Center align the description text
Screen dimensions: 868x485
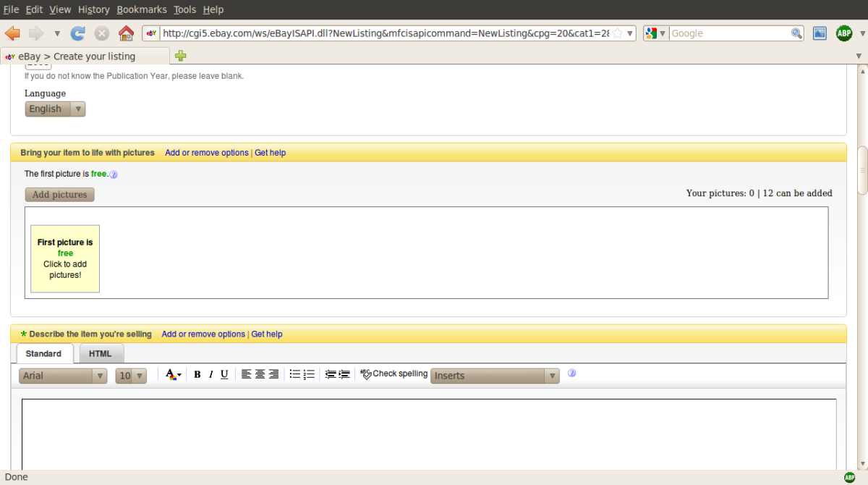(260, 374)
